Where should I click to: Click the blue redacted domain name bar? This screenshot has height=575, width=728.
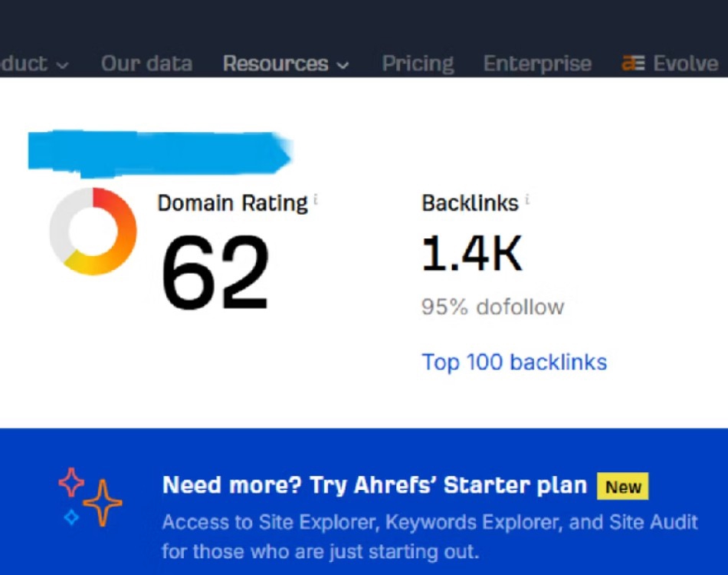click(159, 155)
